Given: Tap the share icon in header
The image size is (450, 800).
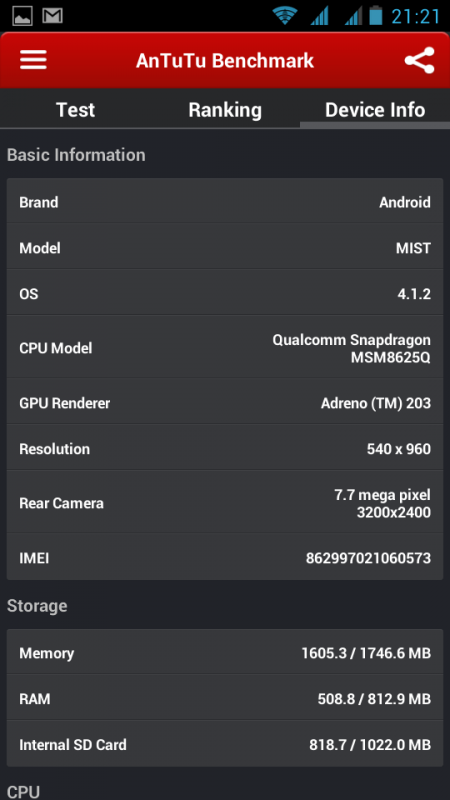Looking at the screenshot, I should pyautogui.click(x=419, y=60).
